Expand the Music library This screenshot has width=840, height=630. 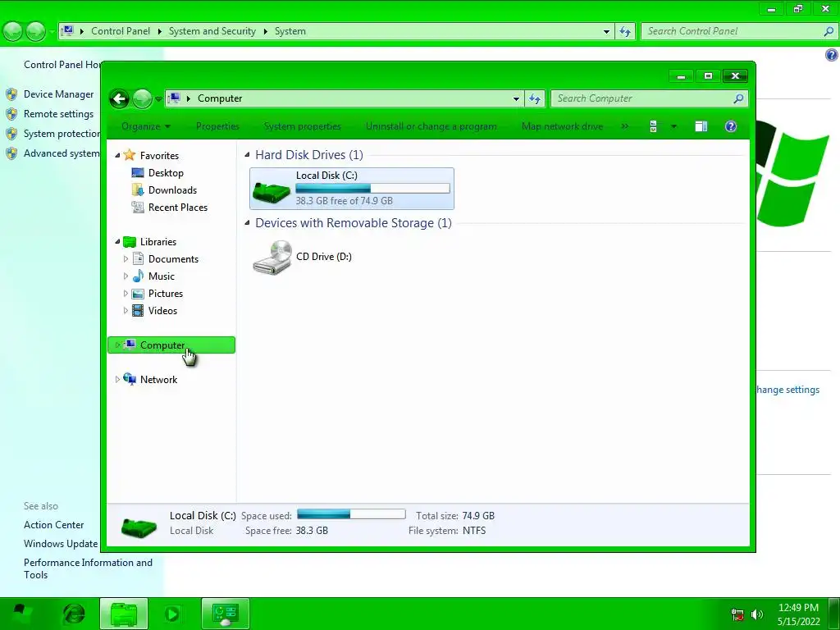(x=126, y=276)
